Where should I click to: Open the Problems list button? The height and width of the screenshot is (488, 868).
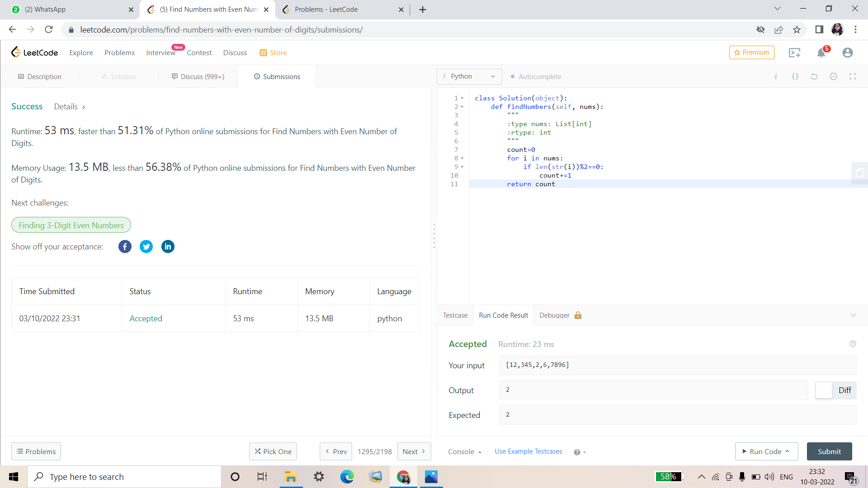coord(36,451)
